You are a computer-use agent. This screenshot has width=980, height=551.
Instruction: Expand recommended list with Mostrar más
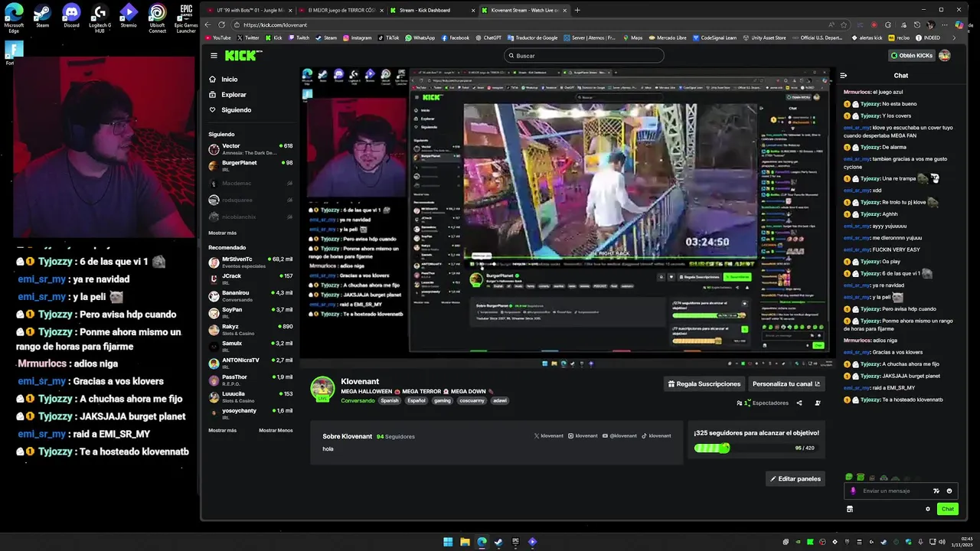[222, 430]
